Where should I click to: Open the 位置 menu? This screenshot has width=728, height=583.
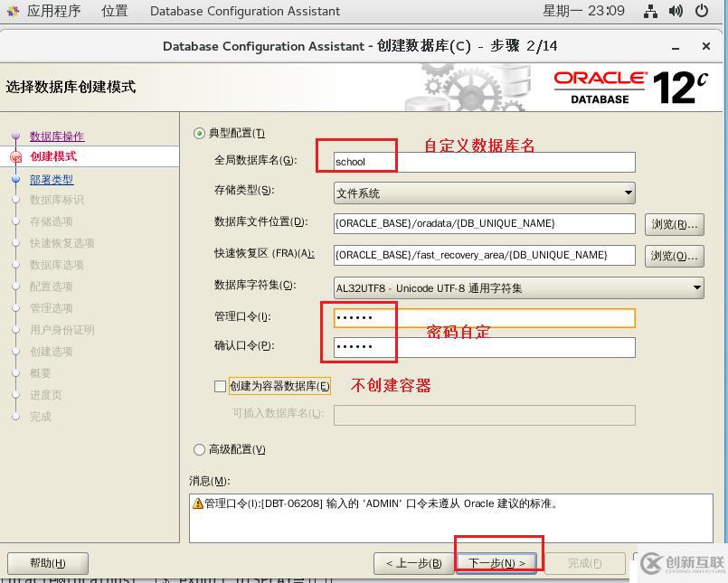pos(115,11)
